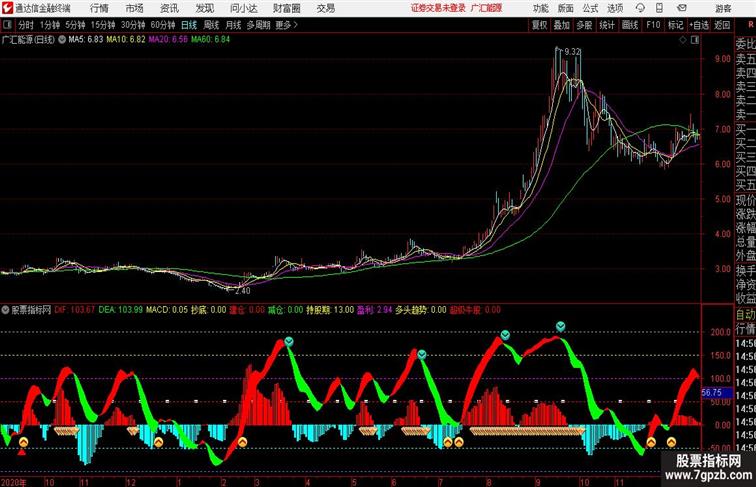Click the 返回 back button

coord(722,25)
